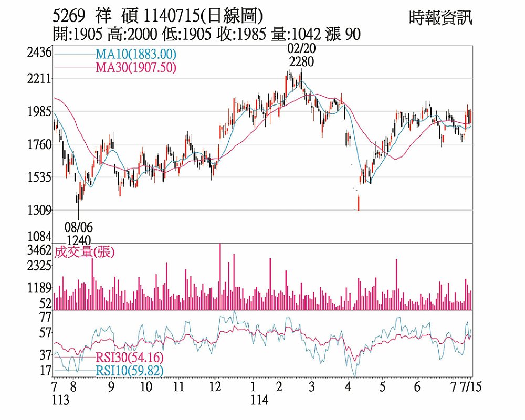Click the volume value 量:1042

[x=296, y=34]
